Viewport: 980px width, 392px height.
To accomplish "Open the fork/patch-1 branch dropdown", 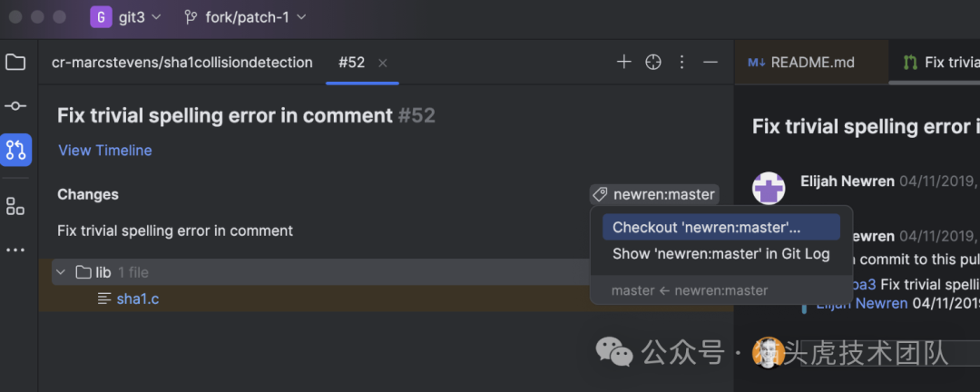I will coord(245,16).
